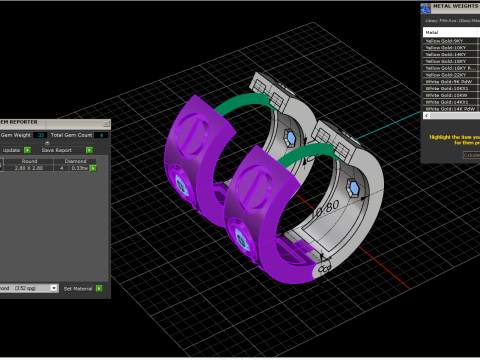Select the Diamond material header cell
480x360 pixels.
(x=75, y=161)
